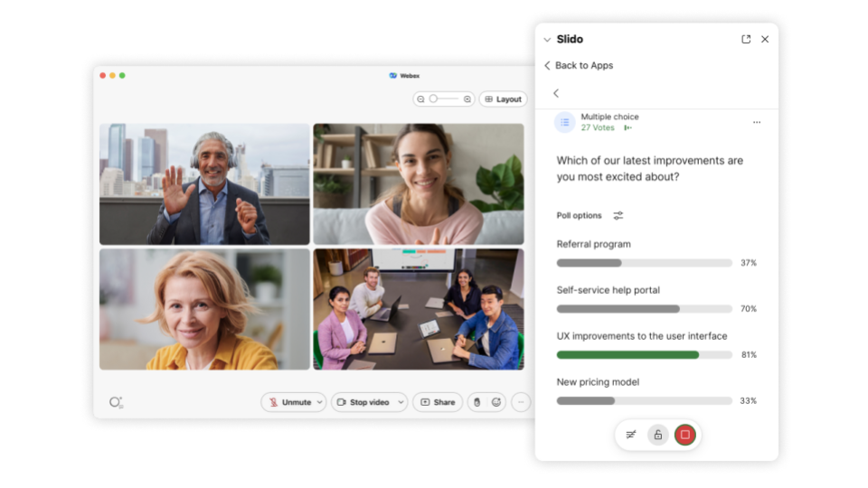Click the Poll options label
Viewport: 868px width, 488px height.
[x=579, y=216]
